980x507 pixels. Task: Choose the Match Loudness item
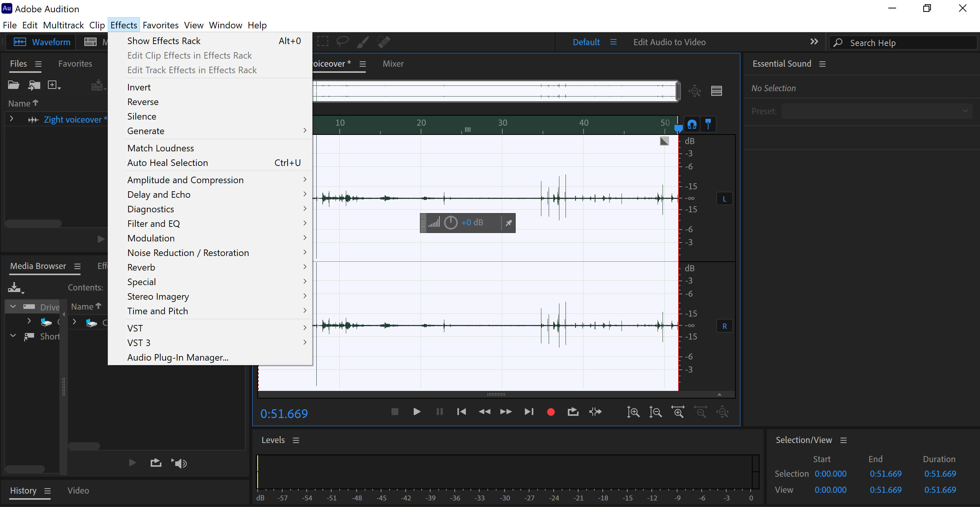pyautogui.click(x=210, y=148)
